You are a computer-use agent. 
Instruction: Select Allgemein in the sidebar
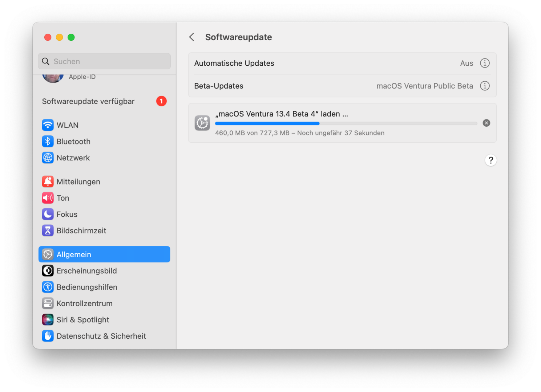coord(104,254)
